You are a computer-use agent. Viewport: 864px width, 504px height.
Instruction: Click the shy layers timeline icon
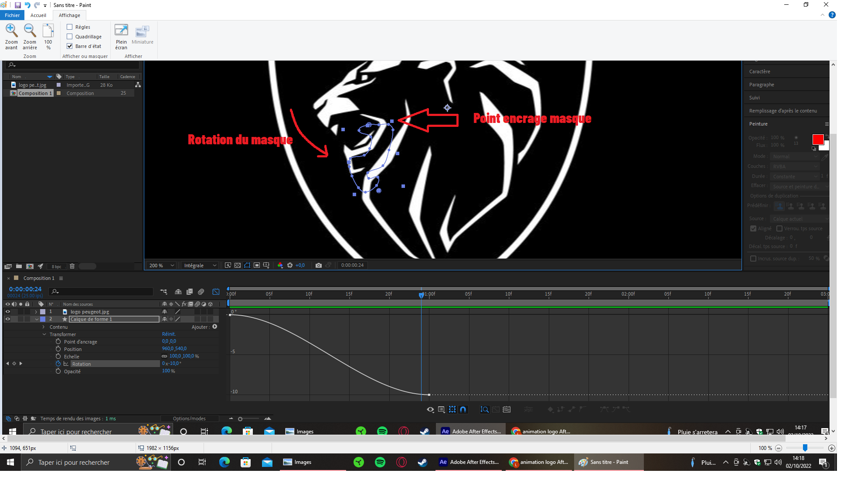(178, 292)
